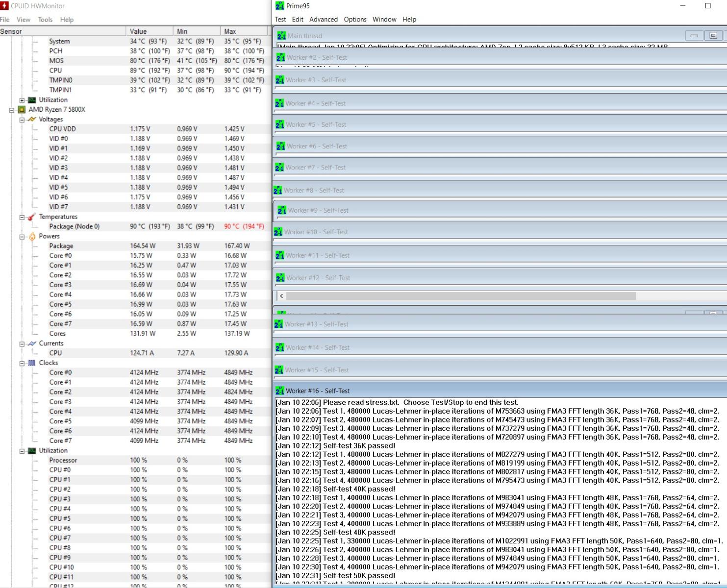Click the '164.54 W' Package power value
Viewport: 727px width, 588px height.
click(143, 246)
